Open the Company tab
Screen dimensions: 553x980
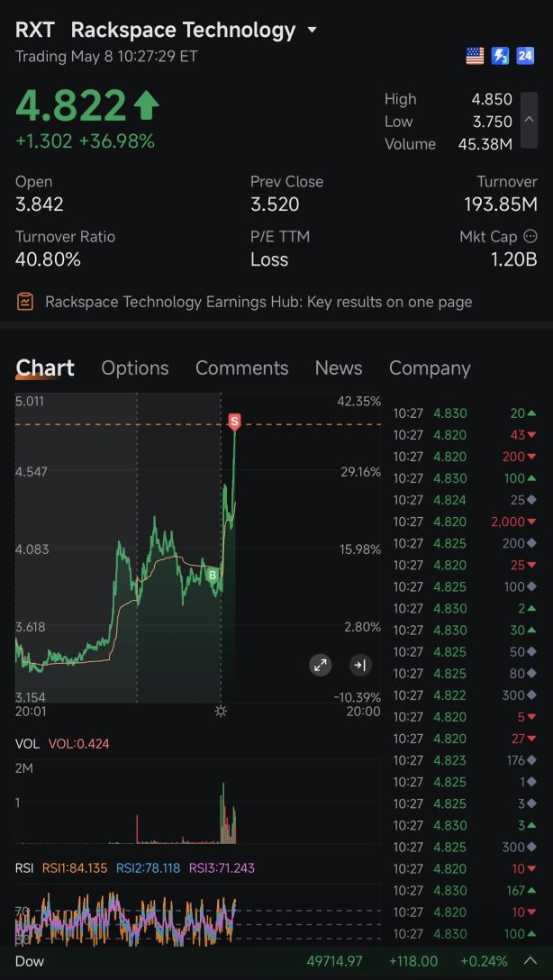click(x=430, y=368)
